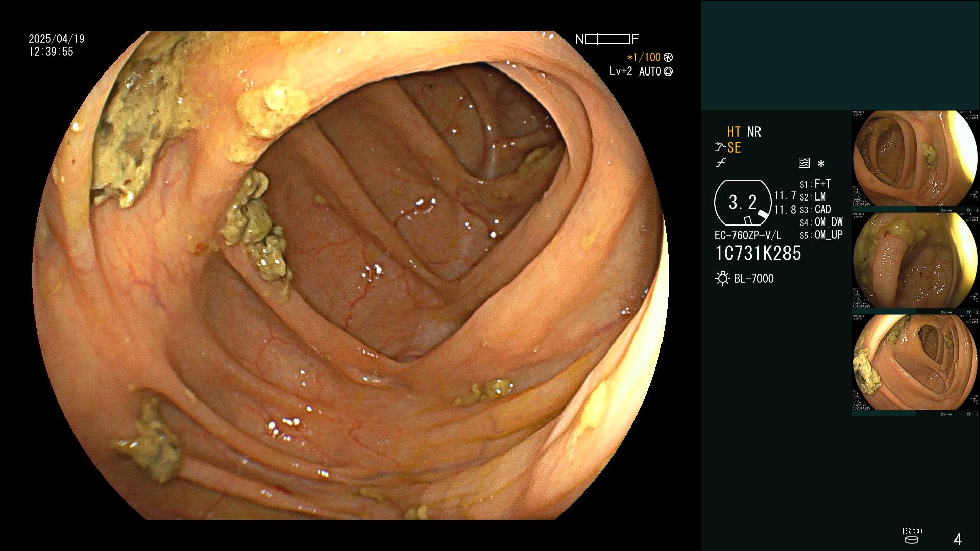Click the Lv+2 brightness level text
The height and width of the screenshot is (551, 980).
[x=621, y=71]
